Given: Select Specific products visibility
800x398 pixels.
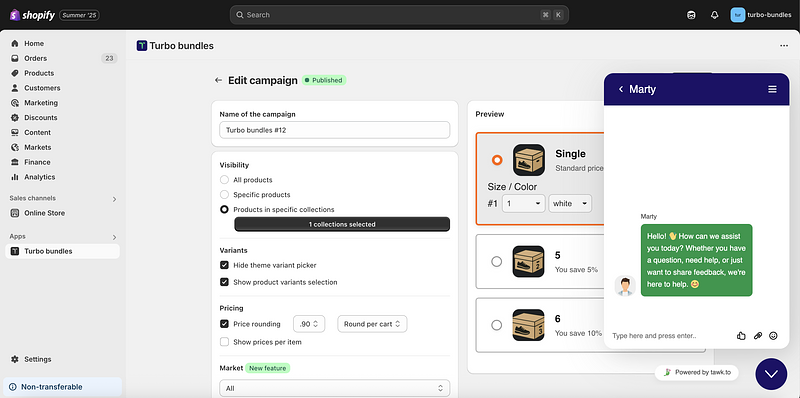Looking at the screenshot, I should (224, 194).
